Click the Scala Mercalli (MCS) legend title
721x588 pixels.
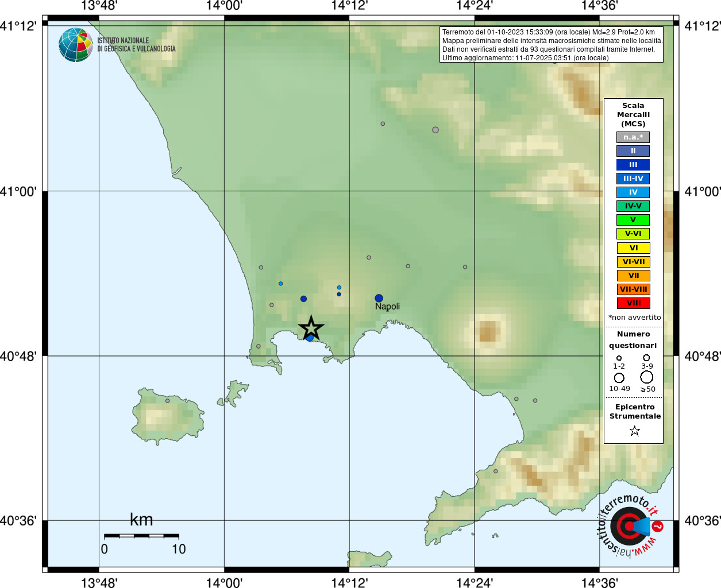tap(633, 114)
